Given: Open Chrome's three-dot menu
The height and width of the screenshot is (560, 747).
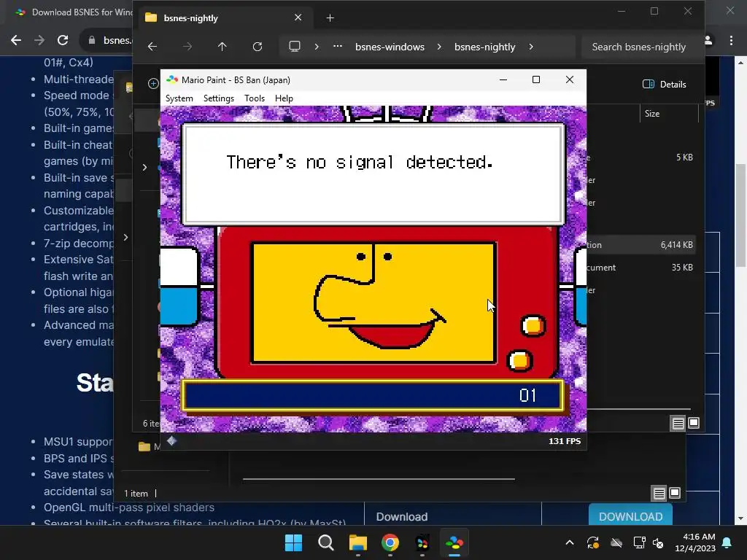Looking at the screenshot, I should [x=731, y=41].
